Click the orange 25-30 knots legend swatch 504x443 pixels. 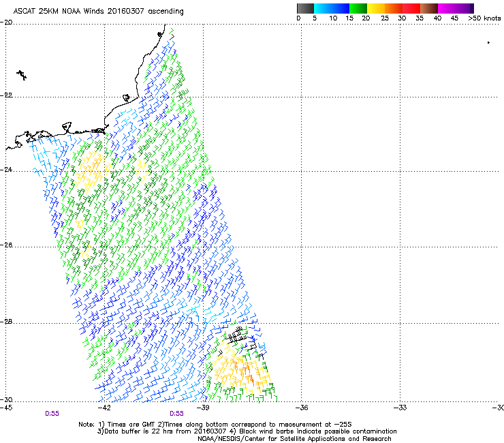[x=394, y=8]
